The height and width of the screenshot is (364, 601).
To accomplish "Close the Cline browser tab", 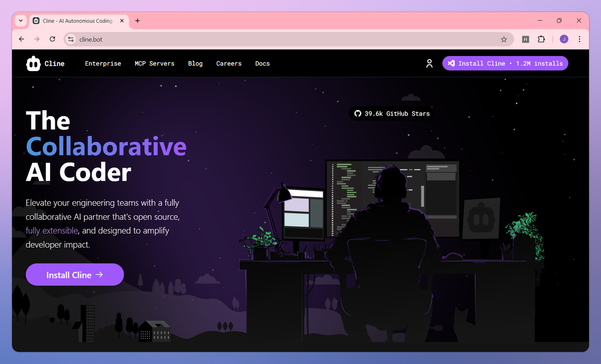I will (122, 21).
